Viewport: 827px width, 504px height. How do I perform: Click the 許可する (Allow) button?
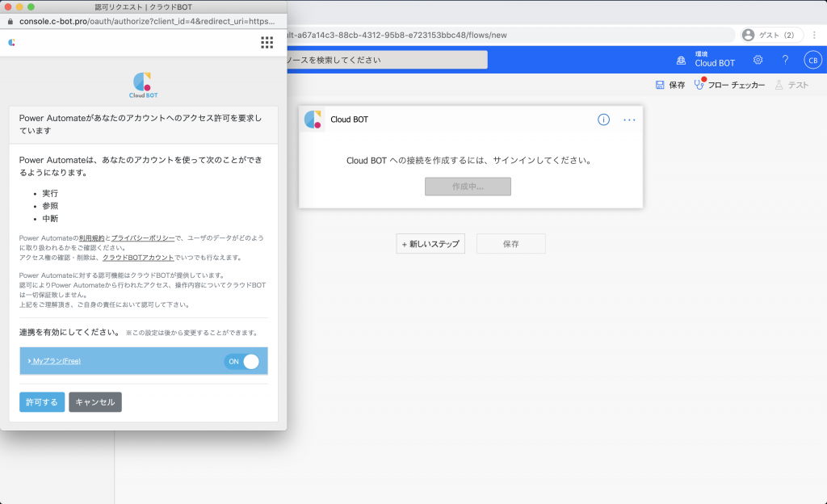pyautogui.click(x=42, y=401)
